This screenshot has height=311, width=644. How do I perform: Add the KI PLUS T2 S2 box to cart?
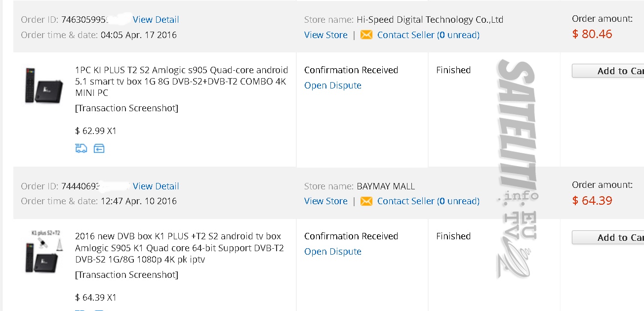(x=608, y=71)
